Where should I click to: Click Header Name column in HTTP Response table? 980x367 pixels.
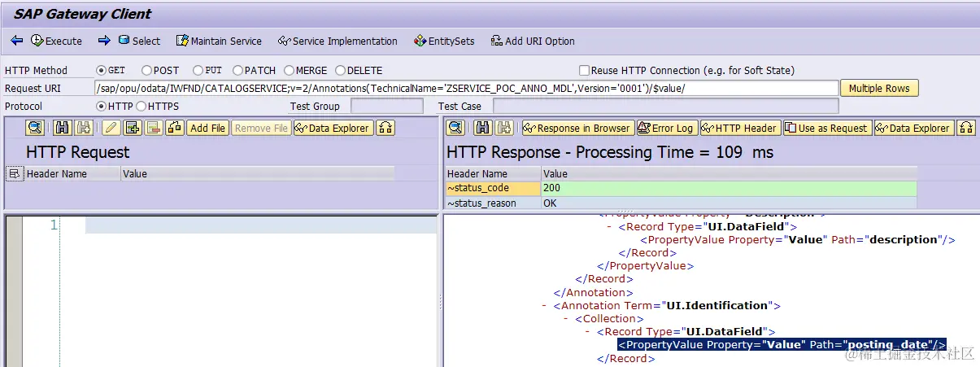click(x=493, y=173)
